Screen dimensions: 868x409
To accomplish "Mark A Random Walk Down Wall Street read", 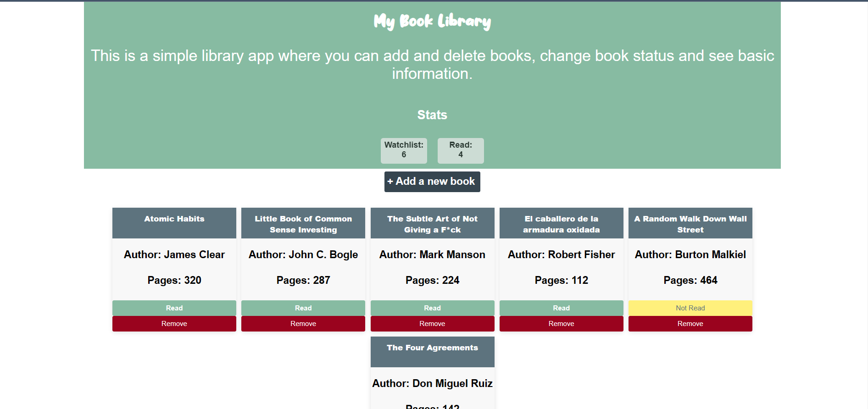I will click(x=690, y=308).
